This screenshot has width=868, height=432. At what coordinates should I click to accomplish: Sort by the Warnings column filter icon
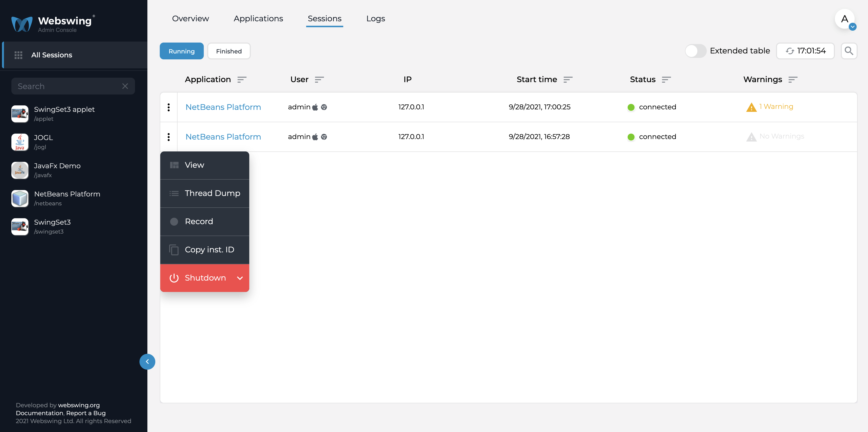pos(793,80)
